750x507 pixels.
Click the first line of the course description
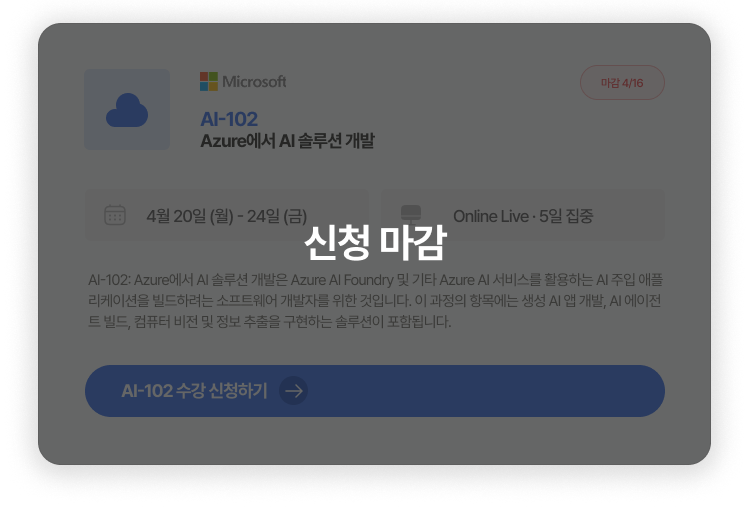[375, 279]
